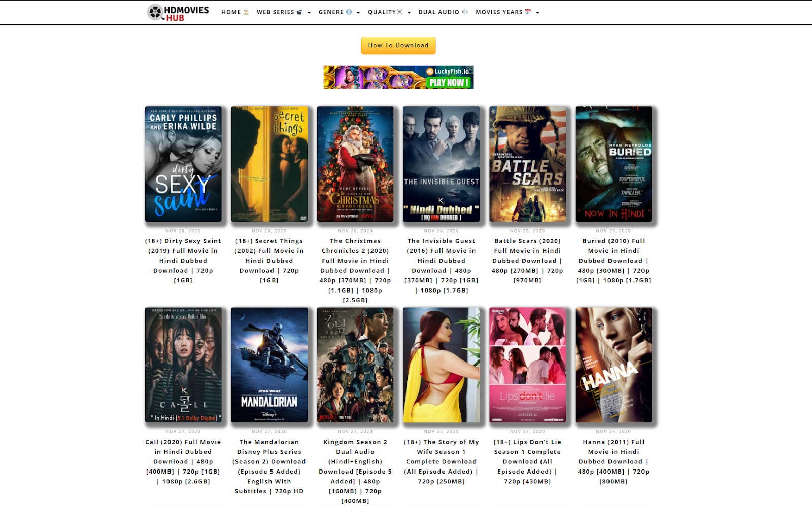Follow the Hanna (2011) title link

(614, 461)
